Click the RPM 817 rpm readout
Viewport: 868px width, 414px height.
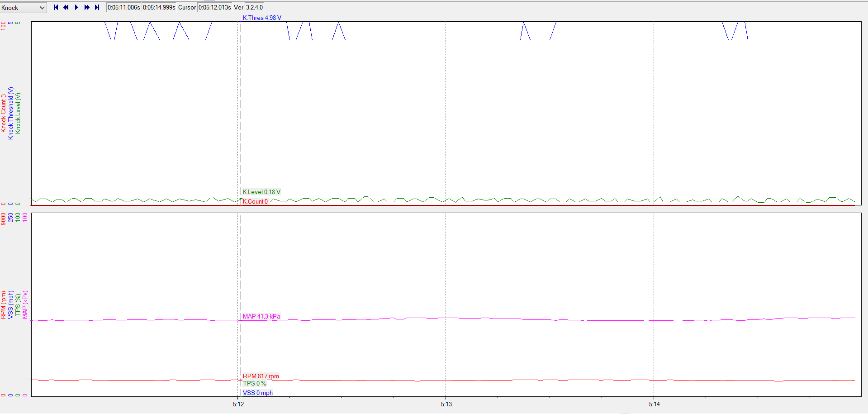[x=261, y=376]
